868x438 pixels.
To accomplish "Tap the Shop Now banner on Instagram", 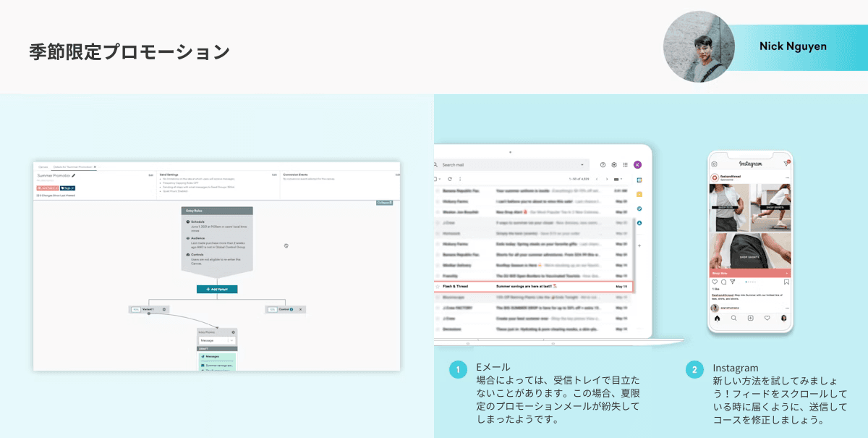I will point(749,273).
